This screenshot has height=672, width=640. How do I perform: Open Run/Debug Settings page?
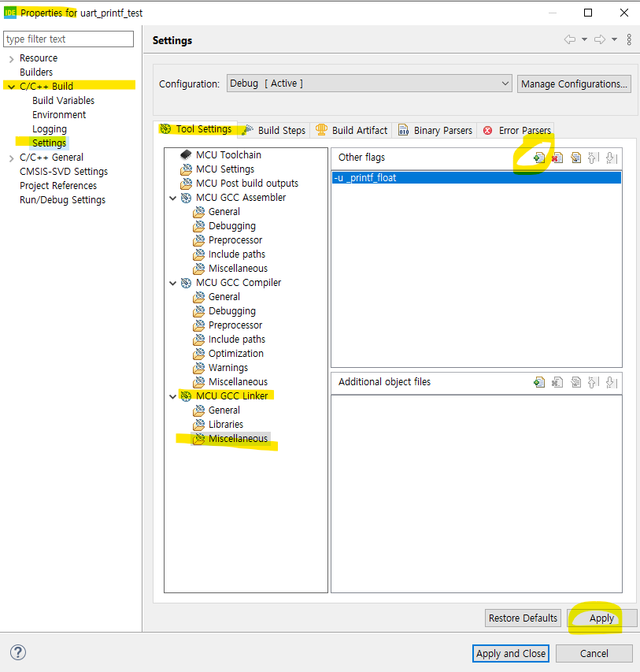pyautogui.click(x=62, y=200)
